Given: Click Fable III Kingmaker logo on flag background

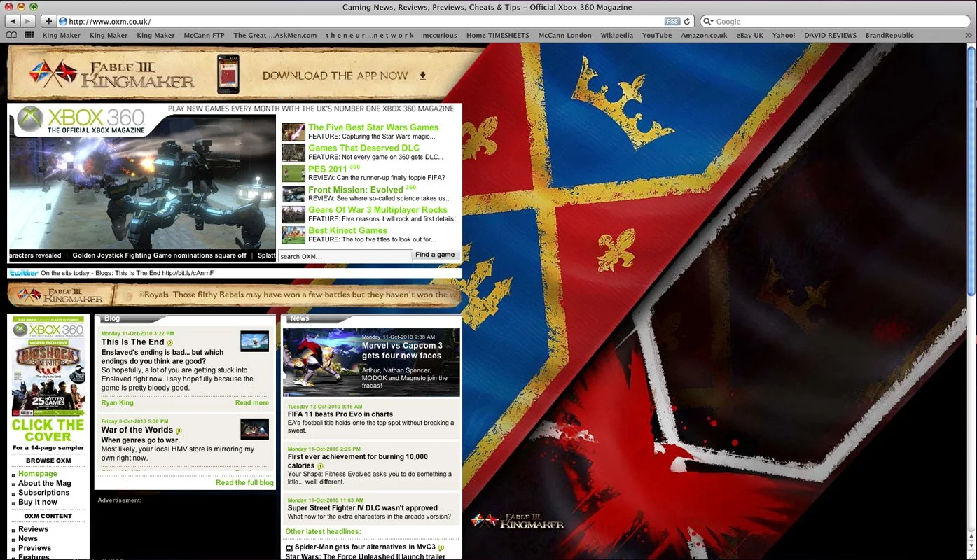Looking at the screenshot, I should pyautogui.click(x=518, y=521).
